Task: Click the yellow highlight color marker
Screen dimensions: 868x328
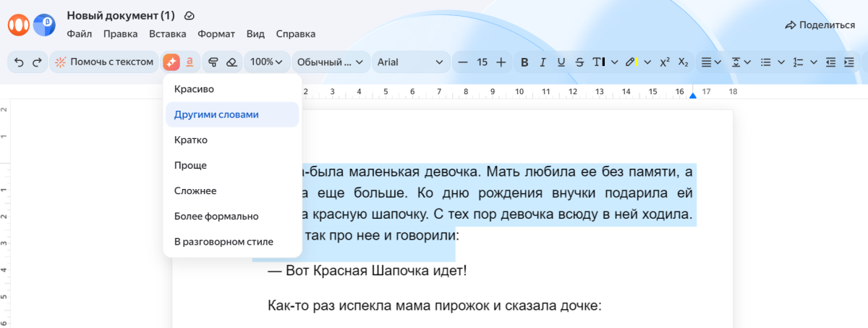Action: [x=631, y=62]
